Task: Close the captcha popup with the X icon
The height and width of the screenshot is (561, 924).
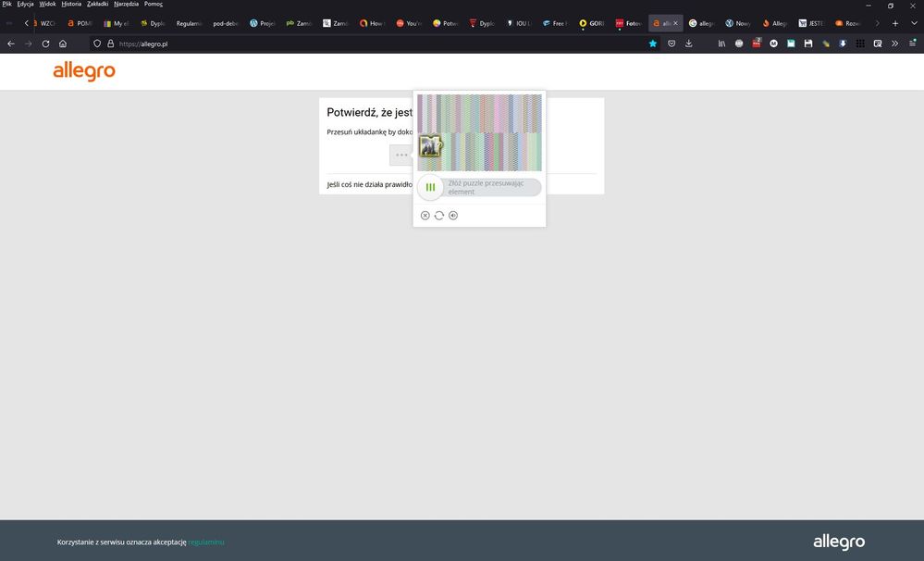Action: pos(425,216)
